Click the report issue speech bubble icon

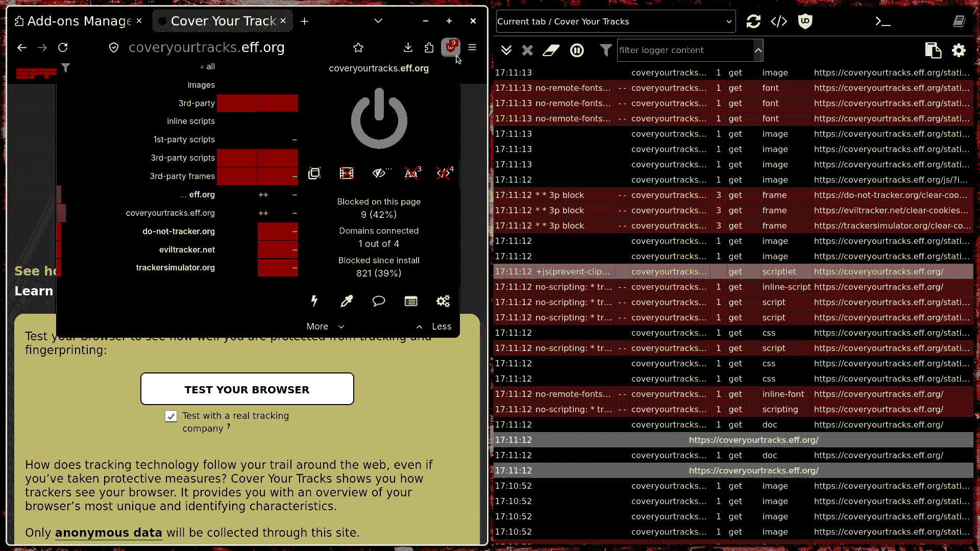379,301
